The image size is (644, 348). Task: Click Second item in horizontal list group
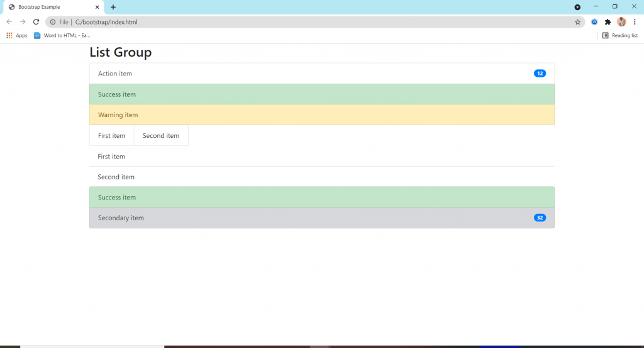click(161, 135)
